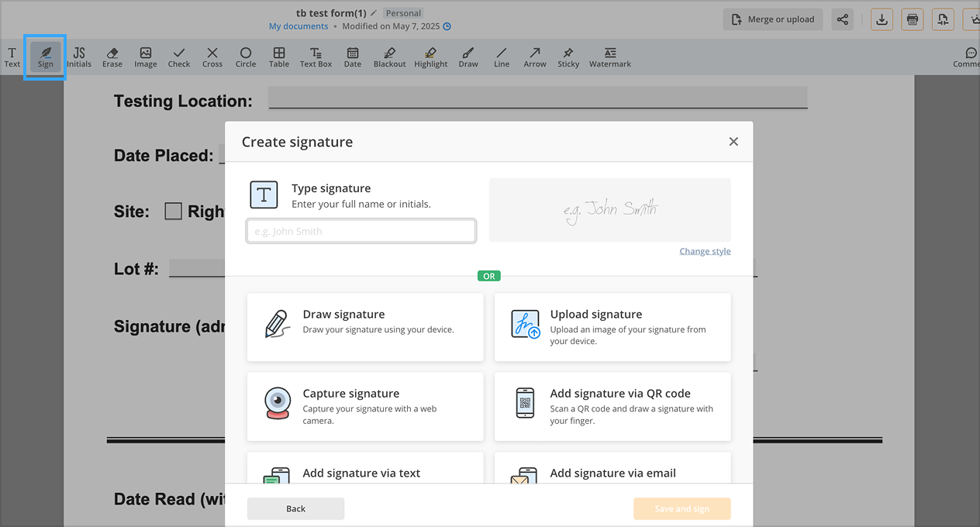Click the Merge or upload button
Image resolution: width=980 pixels, height=527 pixels.
[x=772, y=19]
